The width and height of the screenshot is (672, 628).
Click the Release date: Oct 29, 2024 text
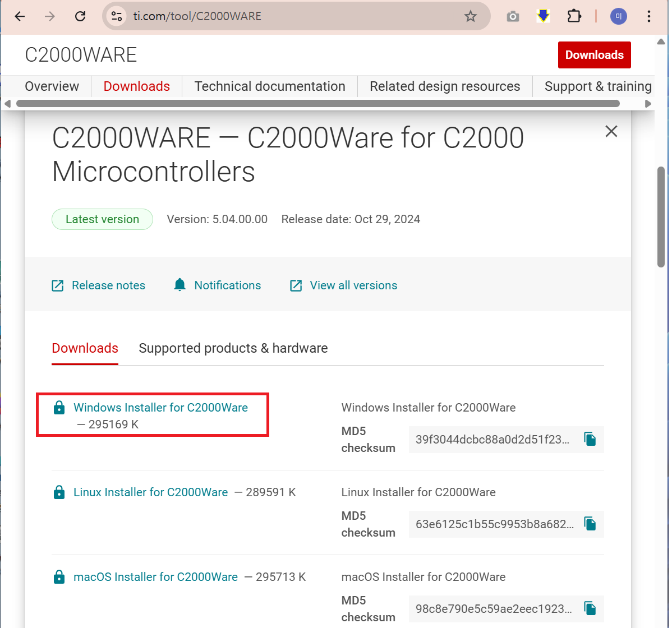click(x=351, y=219)
